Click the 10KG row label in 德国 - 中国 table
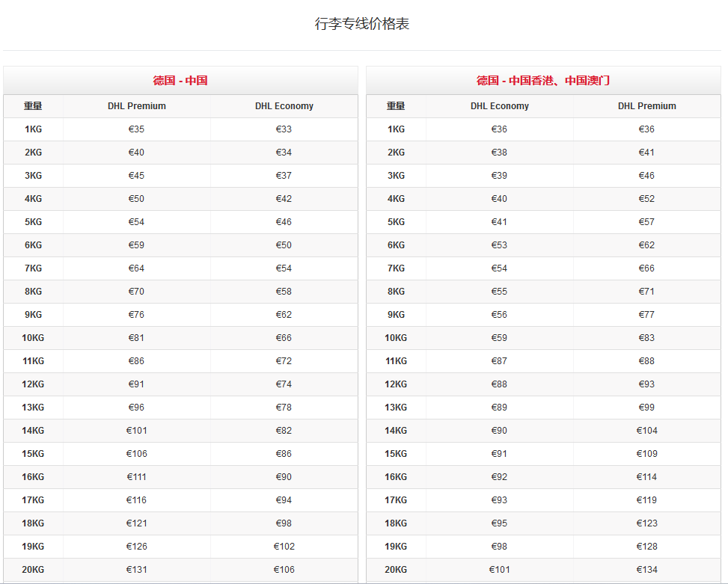Screen dimensions: 728x584 click(x=33, y=338)
